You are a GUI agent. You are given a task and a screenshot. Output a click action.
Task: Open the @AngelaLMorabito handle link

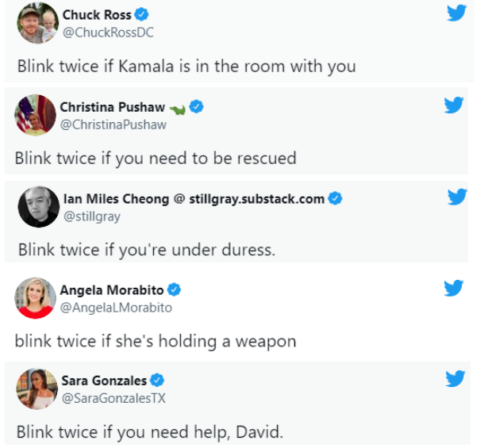click(x=116, y=308)
